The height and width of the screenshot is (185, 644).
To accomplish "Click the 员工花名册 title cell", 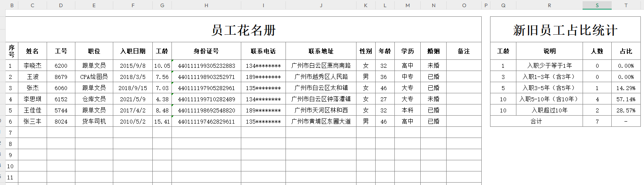I will click(x=243, y=30).
